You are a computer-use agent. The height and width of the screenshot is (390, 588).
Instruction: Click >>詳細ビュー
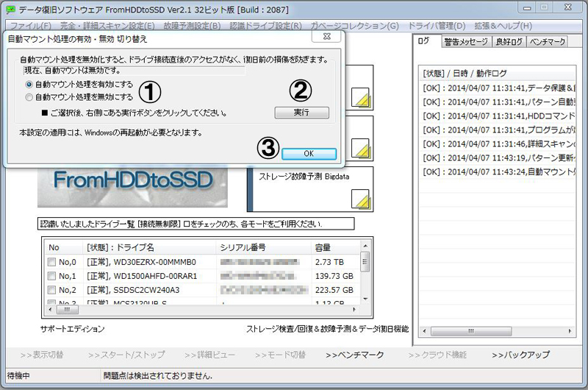[209, 355]
